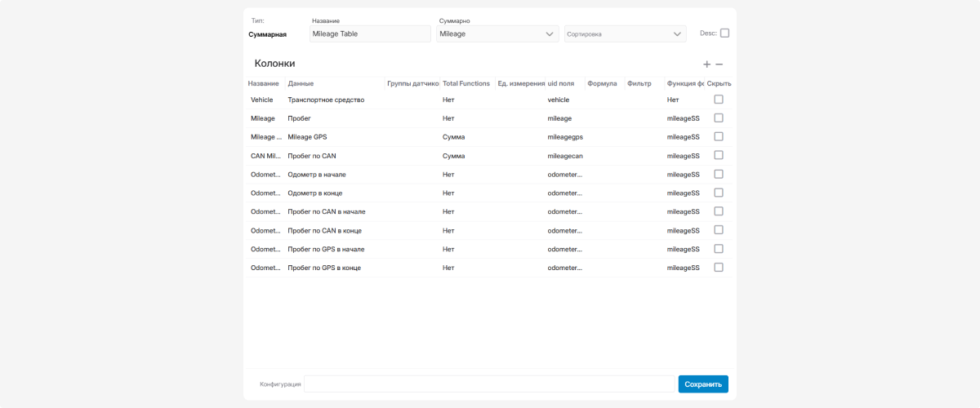Click Нет total function in Транспортное средство row
Image resolution: width=980 pixels, height=408 pixels.
(448, 100)
